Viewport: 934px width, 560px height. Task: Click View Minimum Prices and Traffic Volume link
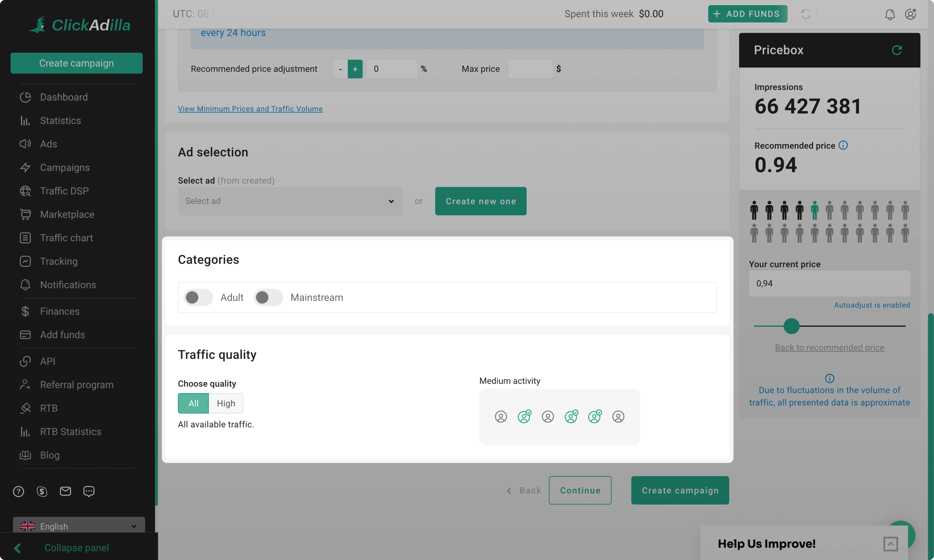coord(250,109)
